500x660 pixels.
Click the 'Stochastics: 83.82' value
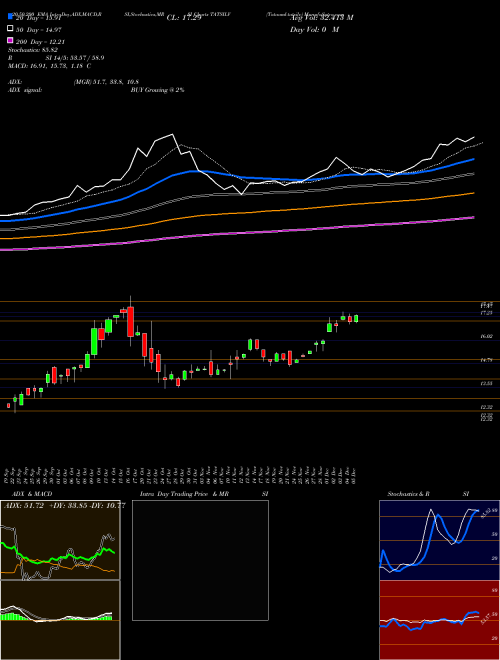(x=33, y=50)
